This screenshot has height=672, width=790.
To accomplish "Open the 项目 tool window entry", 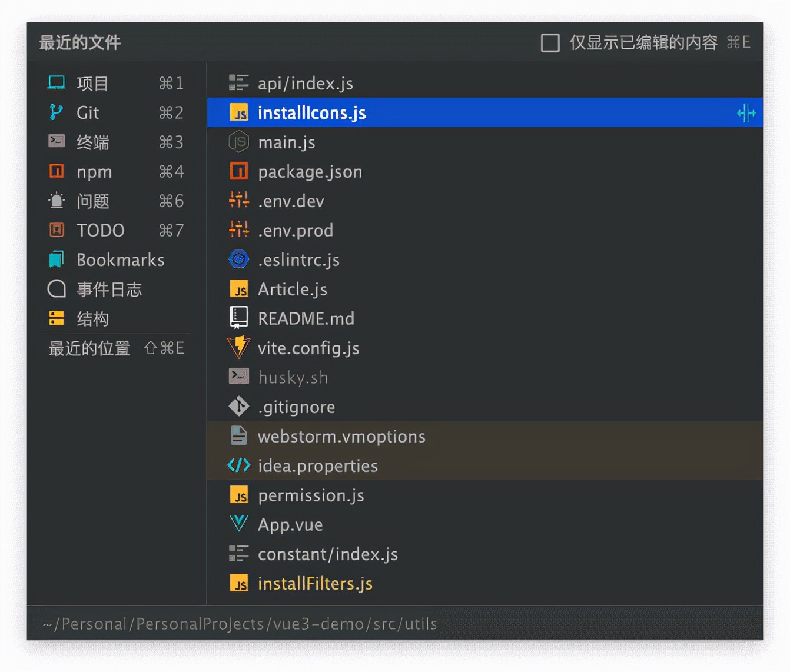I will coord(117,83).
